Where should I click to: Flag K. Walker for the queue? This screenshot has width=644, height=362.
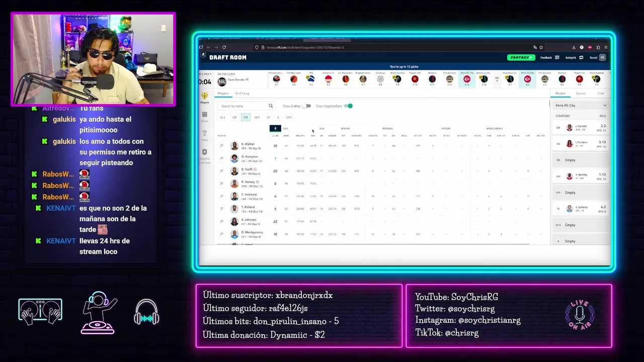click(222, 146)
